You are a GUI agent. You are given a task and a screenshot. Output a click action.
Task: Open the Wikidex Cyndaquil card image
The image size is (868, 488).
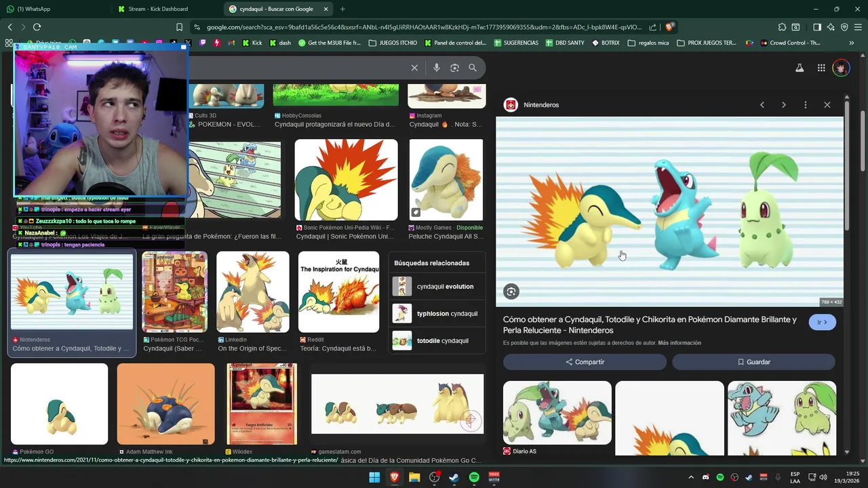(x=262, y=404)
